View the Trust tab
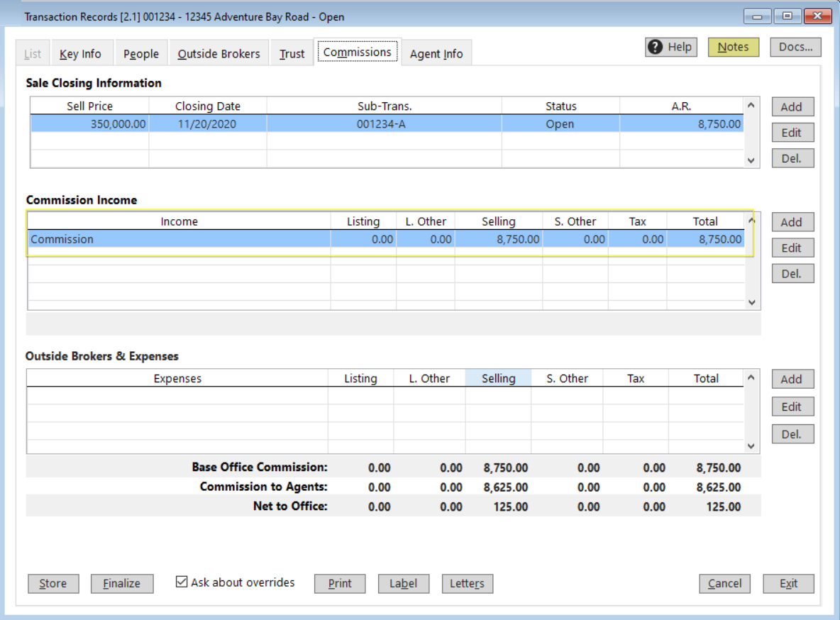Screen dimensions: 840x620 (292, 52)
